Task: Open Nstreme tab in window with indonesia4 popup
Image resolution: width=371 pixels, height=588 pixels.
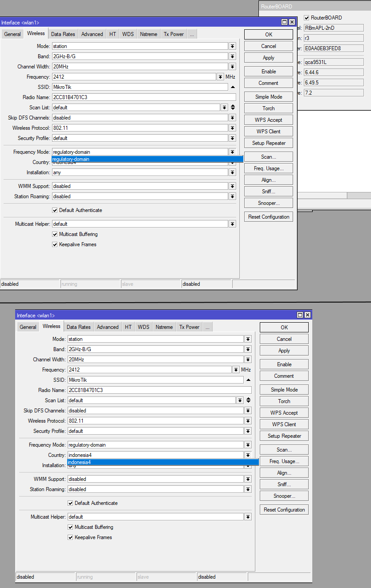Action: point(164,327)
